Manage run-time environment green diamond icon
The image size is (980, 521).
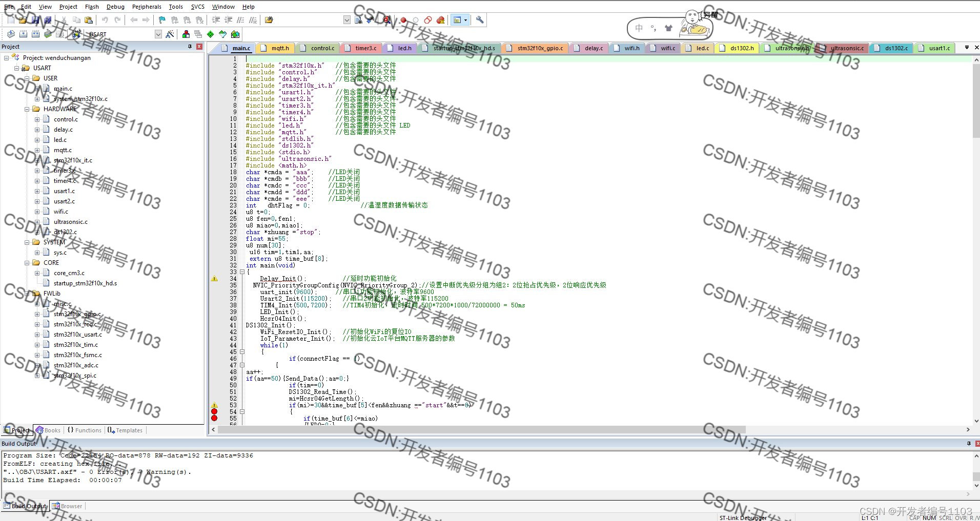point(210,34)
